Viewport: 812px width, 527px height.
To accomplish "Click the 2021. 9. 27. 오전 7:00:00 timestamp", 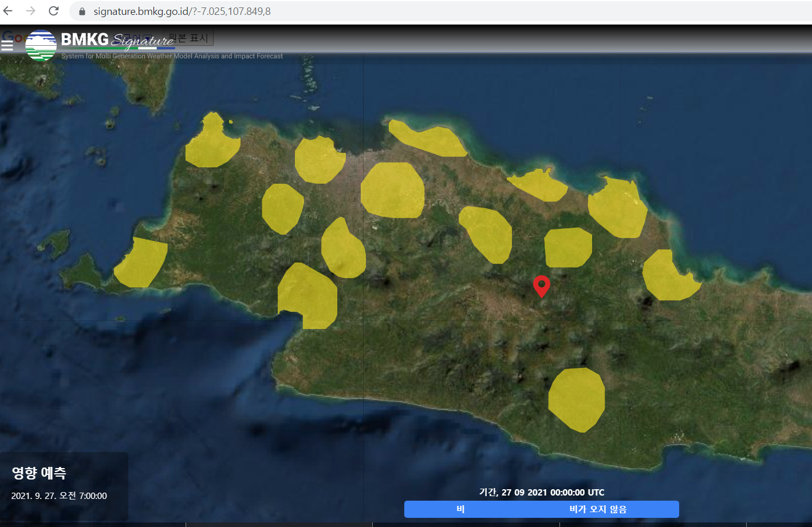I will coord(59,496).
